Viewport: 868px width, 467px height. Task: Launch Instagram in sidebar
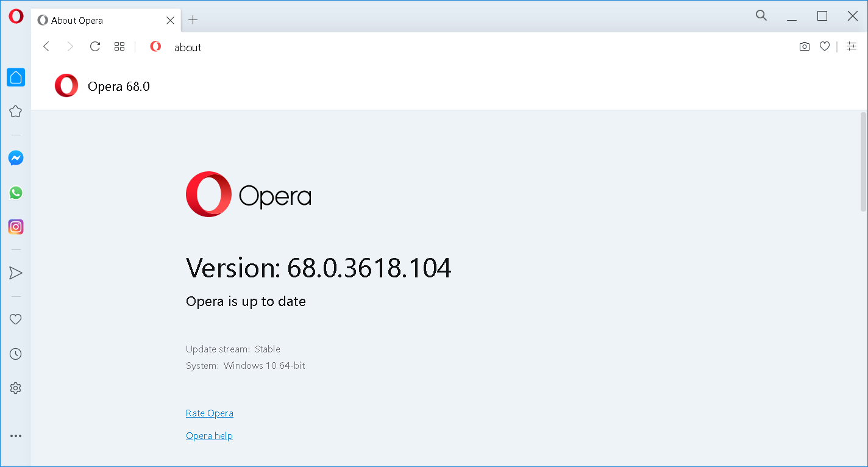pyautogui.click(x=16, y=227)
